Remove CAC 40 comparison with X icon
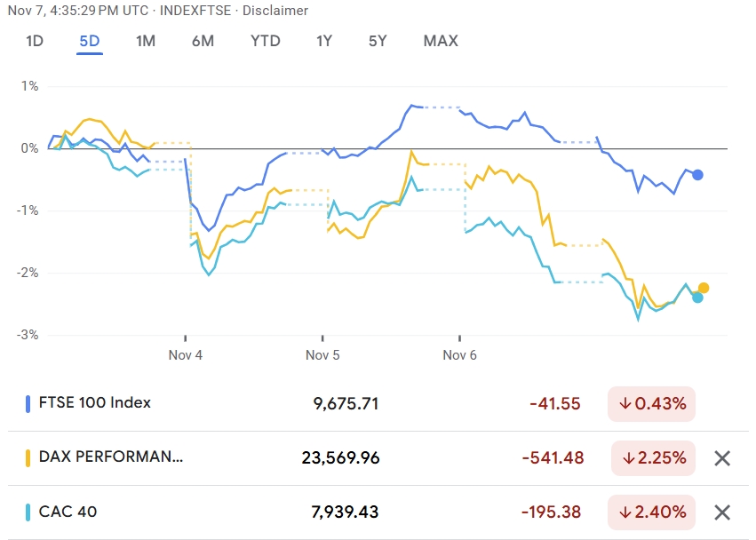The width and height of the screenshot is (756, 540). pos(722,512)
